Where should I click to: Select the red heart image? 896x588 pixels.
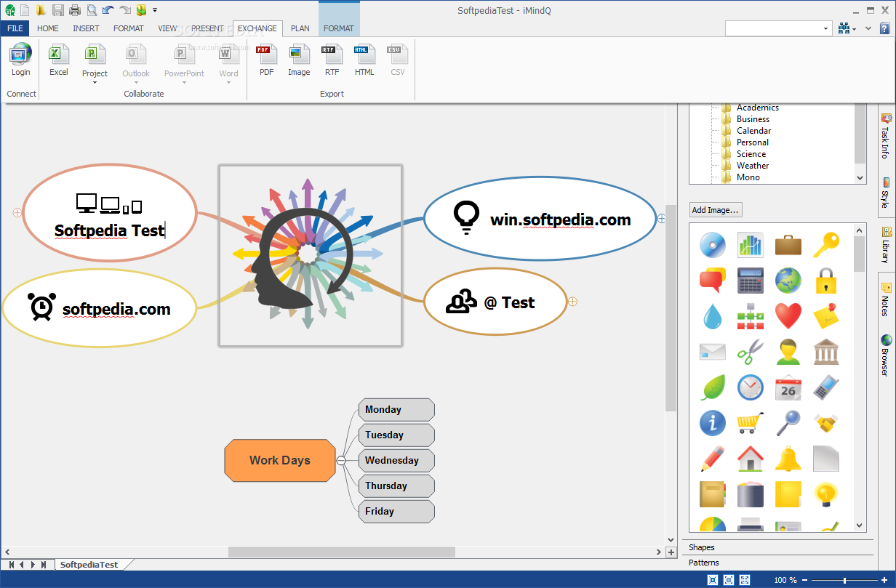[x=788, y=316]
